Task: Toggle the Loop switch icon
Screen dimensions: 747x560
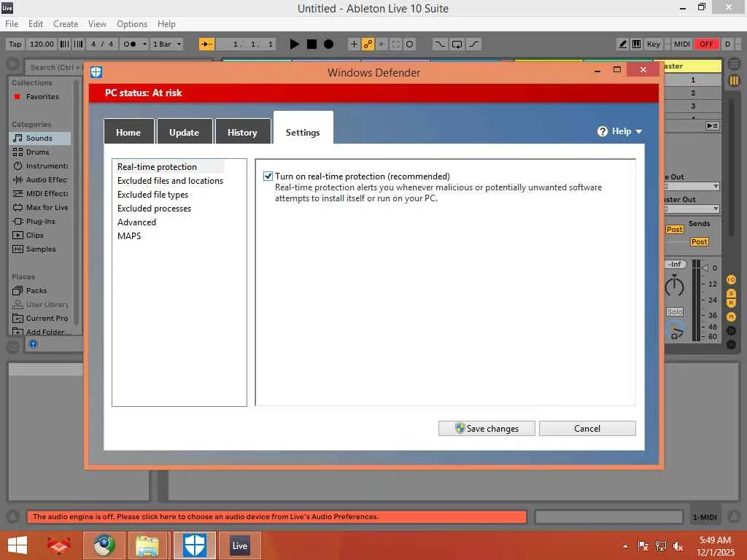Action: coord(457,44)
